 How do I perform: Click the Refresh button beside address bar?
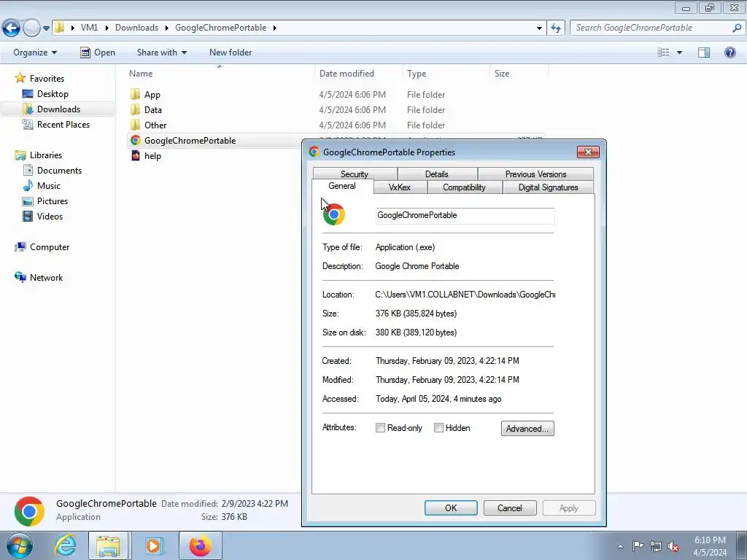tap(556, 28)
